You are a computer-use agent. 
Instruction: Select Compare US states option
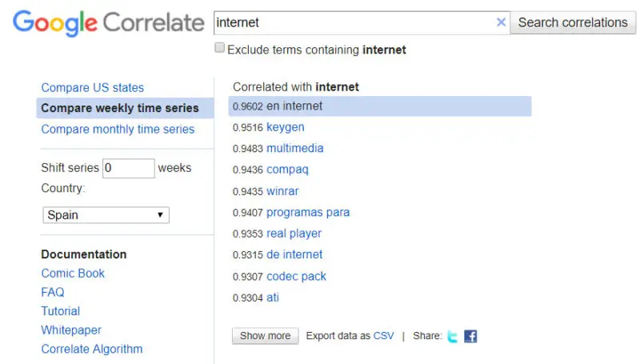pyautogui.click(x=93, y=87)
